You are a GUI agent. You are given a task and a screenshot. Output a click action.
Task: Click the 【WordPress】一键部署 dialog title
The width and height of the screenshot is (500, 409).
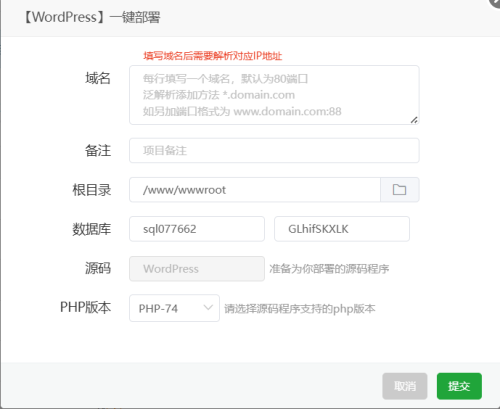(91, 17)
